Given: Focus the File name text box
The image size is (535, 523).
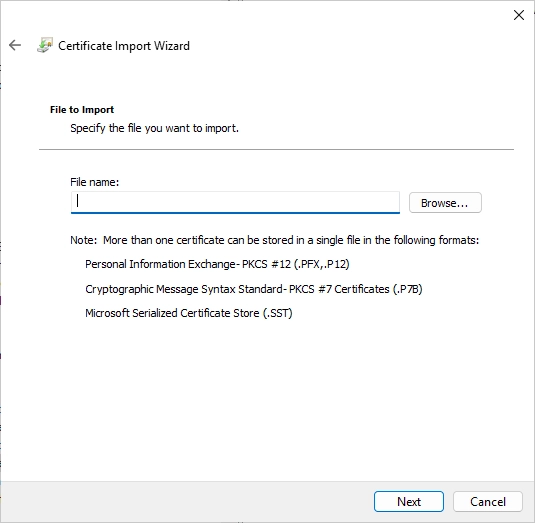Looking at the screenshot, I should 235,202.
